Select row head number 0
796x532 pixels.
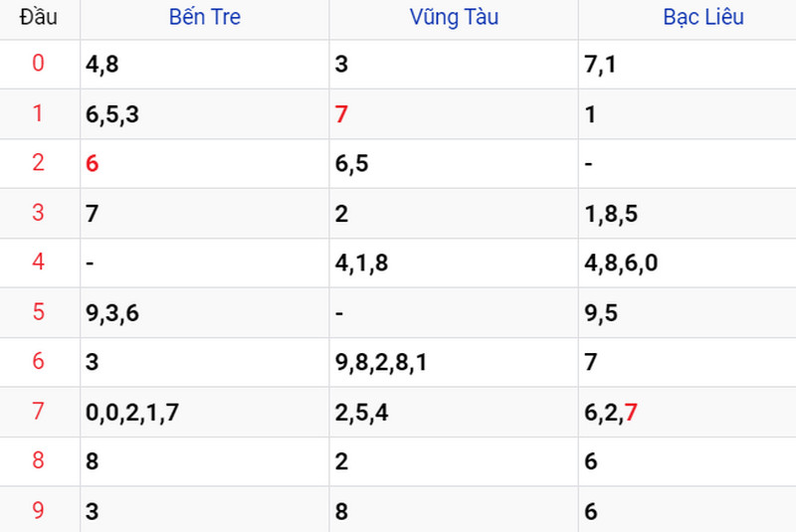[38, 63]
